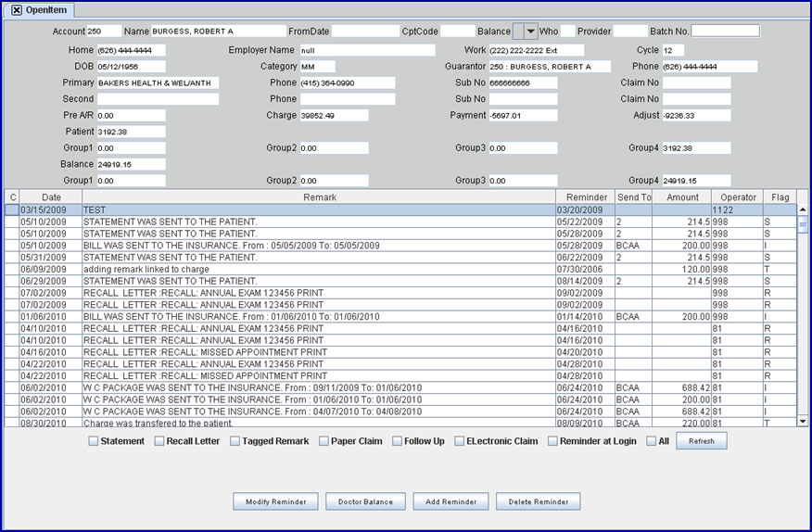The image size is (812, 532).
Task: Toggle the Paper Claim checkbox
Action: [324, 441]
